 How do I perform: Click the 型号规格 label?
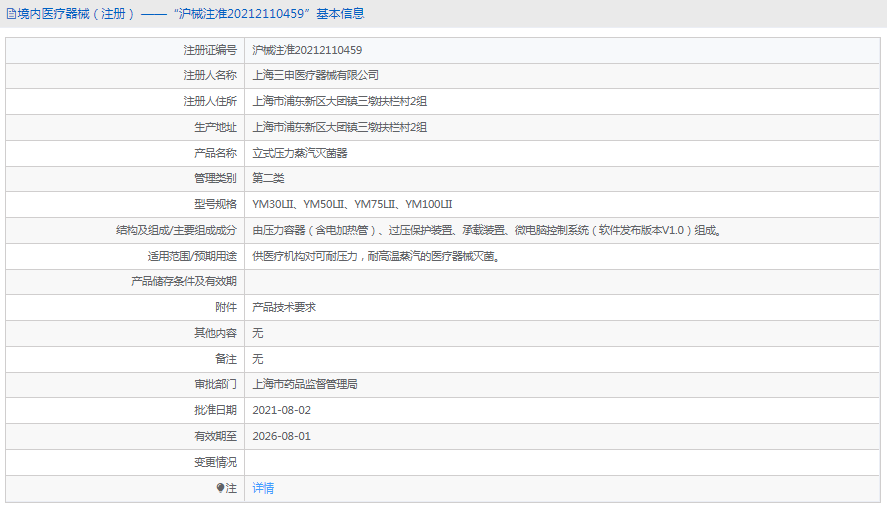click(x=216, y=204)
